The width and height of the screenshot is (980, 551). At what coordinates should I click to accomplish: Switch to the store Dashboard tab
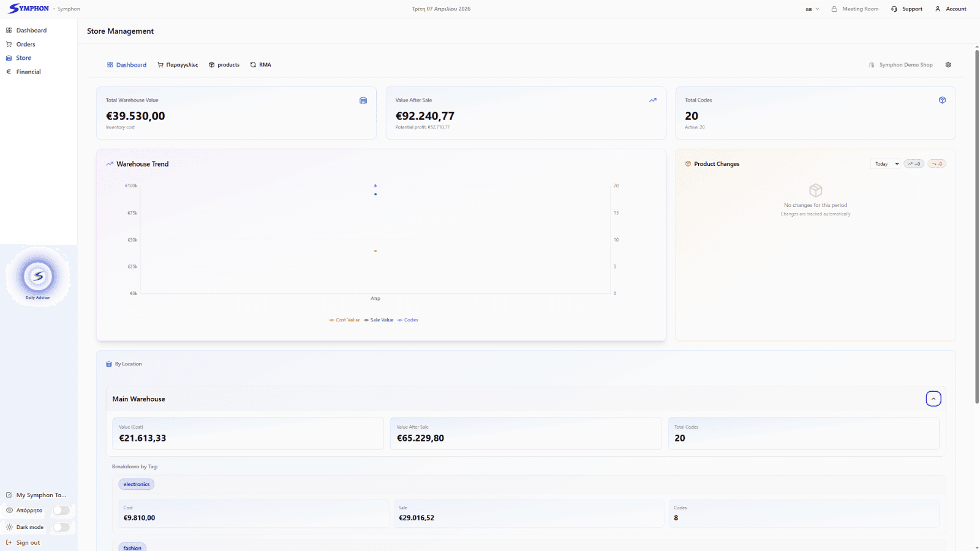point(127,65)
